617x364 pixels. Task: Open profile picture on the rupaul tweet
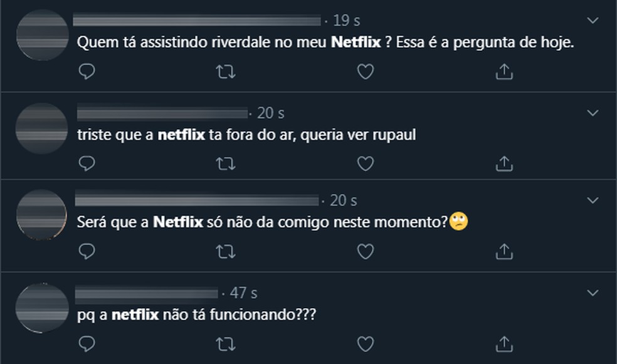pyautogui.click(x=41, y=128)
